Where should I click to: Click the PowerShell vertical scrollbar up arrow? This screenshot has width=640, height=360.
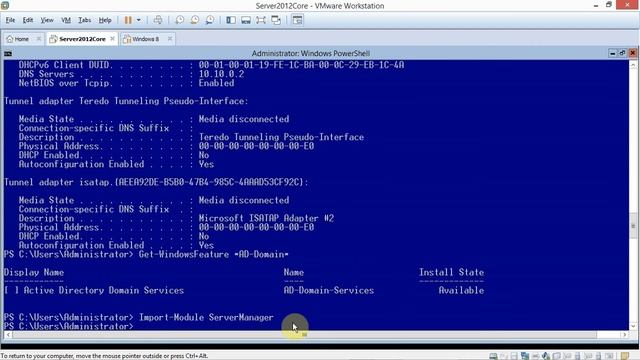[x=633, y=65]
